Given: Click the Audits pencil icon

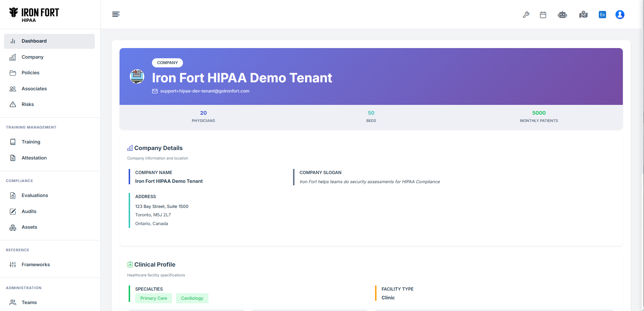Looking at the screenshot, I should [13, 212].
